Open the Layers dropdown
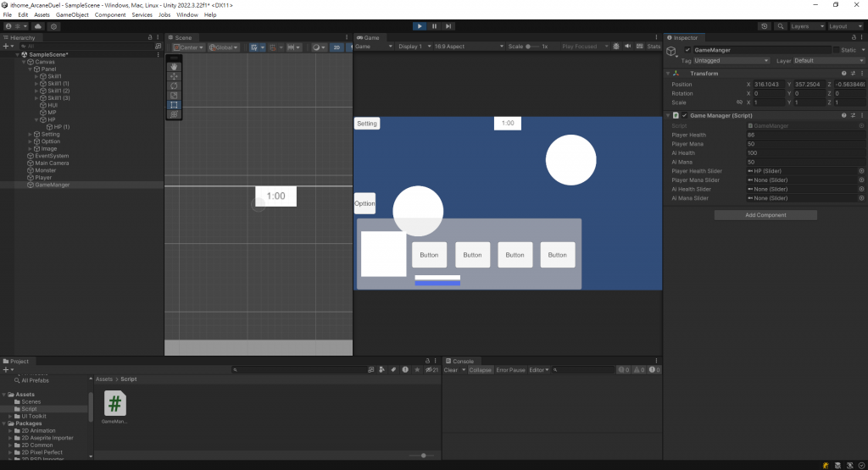This screenshot has width=868, height=470. pos(807,26)
